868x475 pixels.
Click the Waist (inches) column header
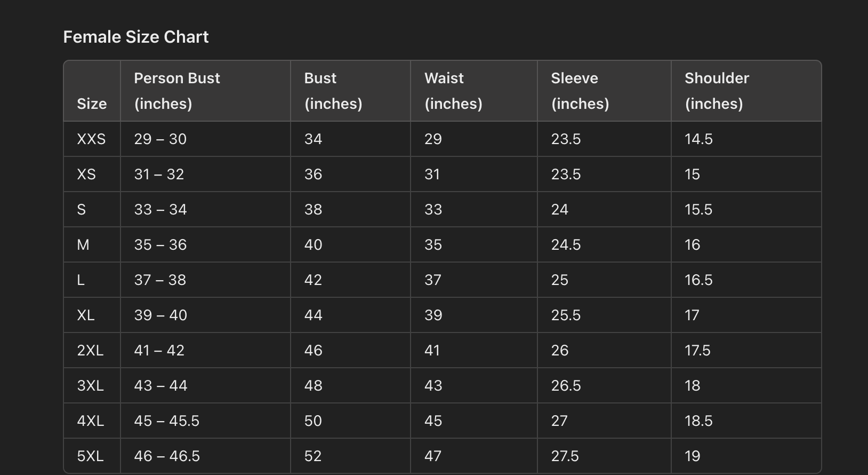453,91
